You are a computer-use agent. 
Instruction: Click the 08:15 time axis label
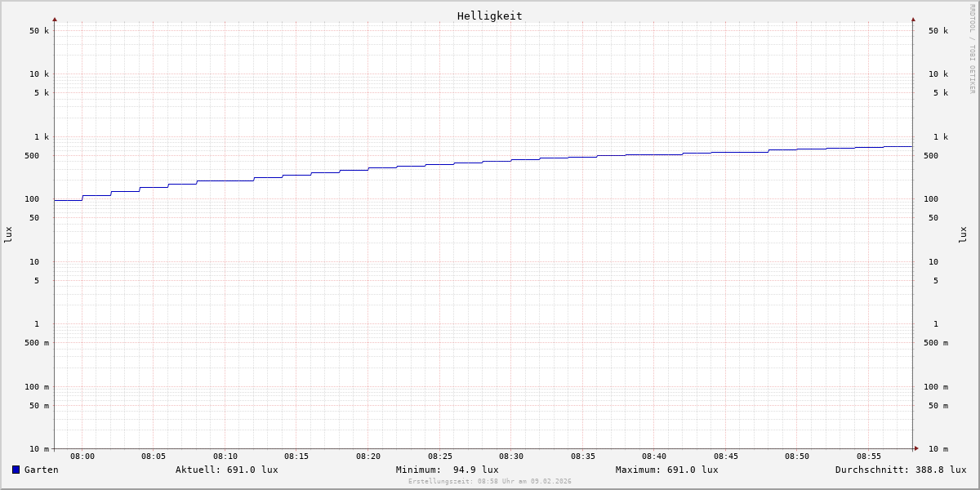296,457
